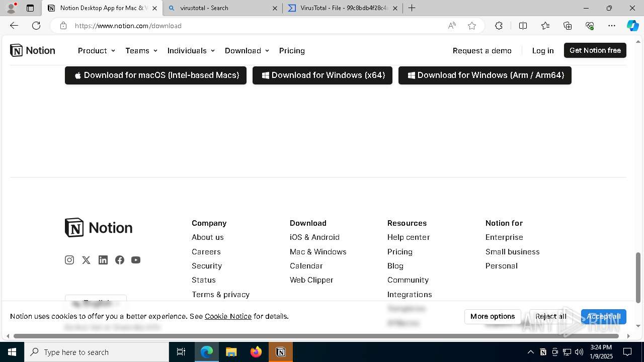Screen dimensions: 644x362
Task: Refresh the current page
Action: 36,26
